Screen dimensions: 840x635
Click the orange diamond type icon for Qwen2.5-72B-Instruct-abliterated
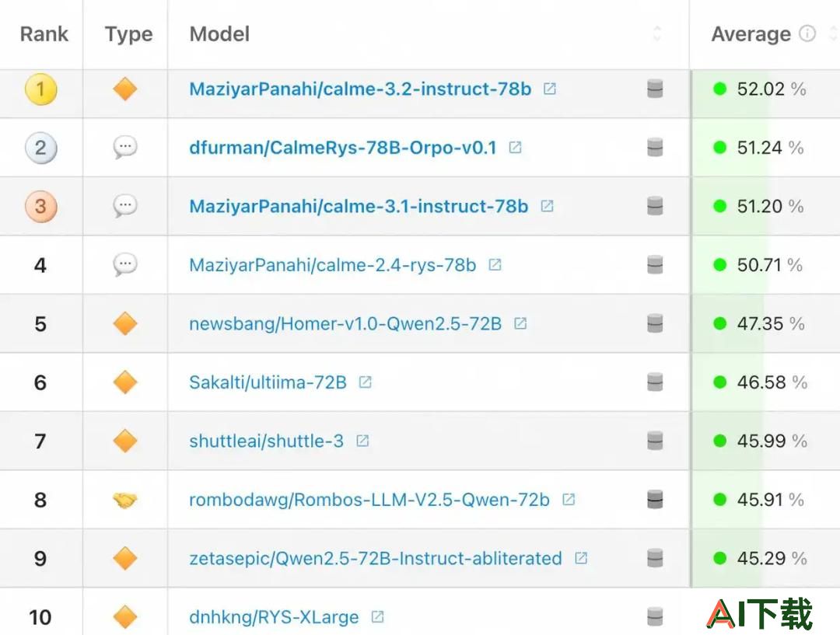pos(125,558)
